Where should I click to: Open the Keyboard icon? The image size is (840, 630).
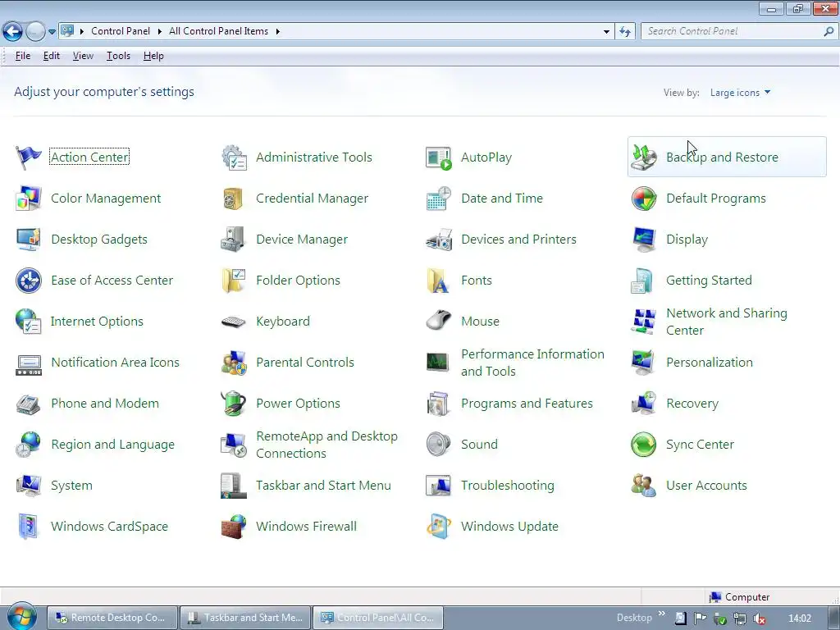click(x=234, y=322)
